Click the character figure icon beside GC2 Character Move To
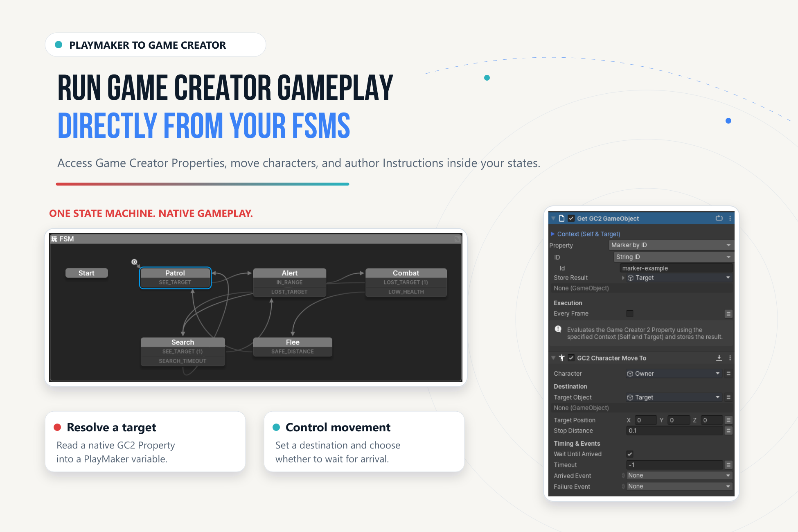 click(x=561, y=358)
